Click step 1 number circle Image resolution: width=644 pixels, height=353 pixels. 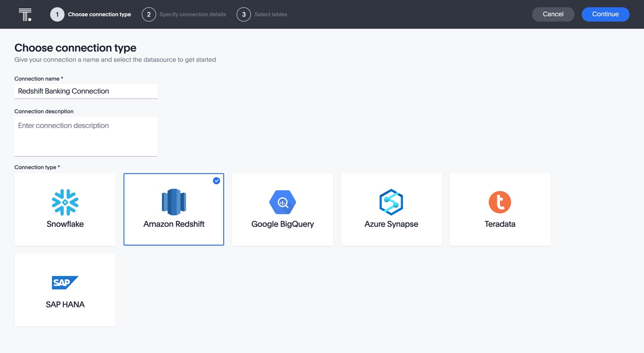tap(57, 14)
